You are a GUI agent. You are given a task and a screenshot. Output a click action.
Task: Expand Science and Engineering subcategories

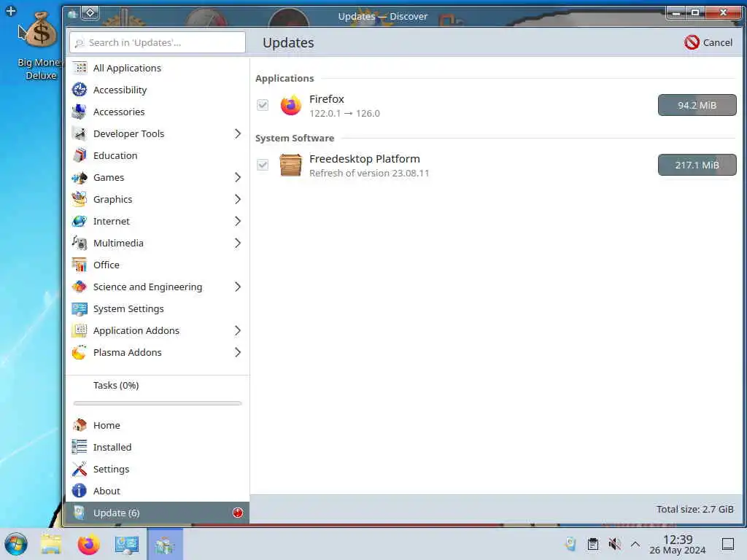click(x=237, y=287)
